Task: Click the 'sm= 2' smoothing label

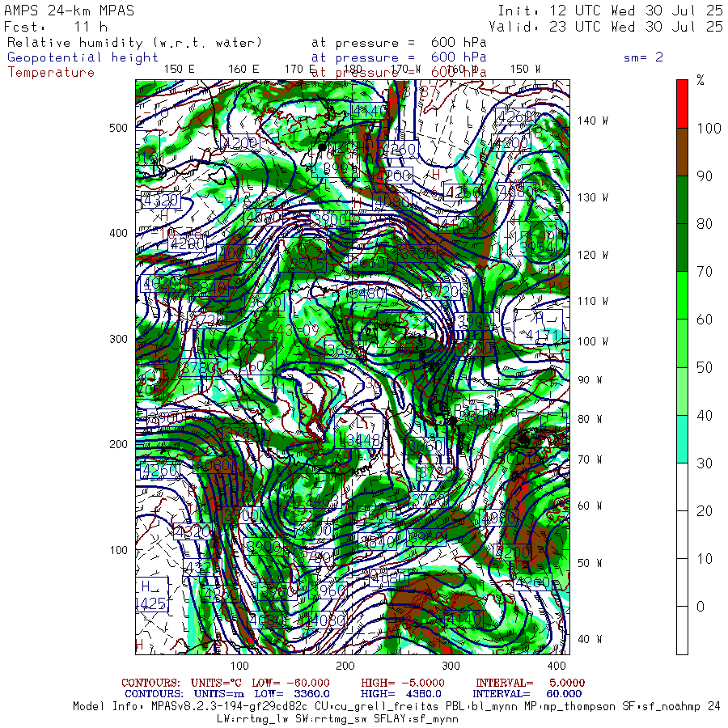Action: pyautogui.click(x=644, y=57)
